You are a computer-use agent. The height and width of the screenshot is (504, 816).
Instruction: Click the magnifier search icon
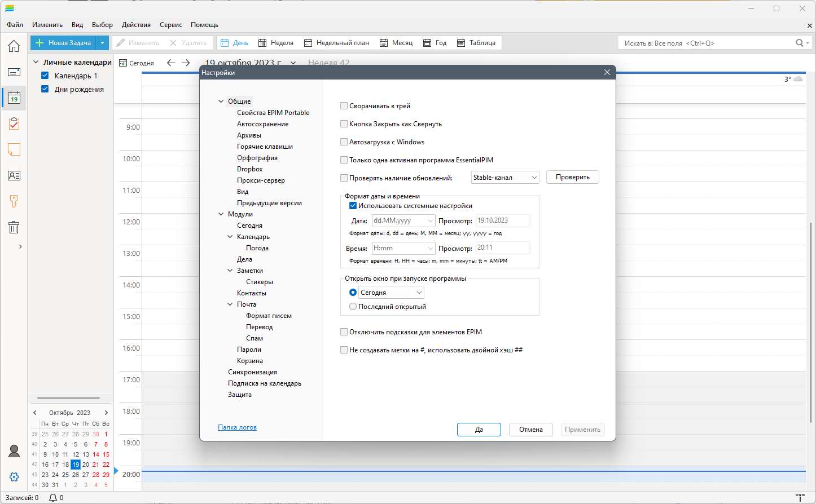pyautogui.click(x=799, y=43)
